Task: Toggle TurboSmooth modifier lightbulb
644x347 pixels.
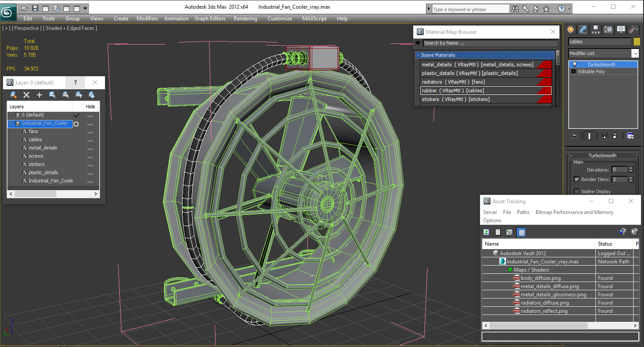Action: coord(575,65)
